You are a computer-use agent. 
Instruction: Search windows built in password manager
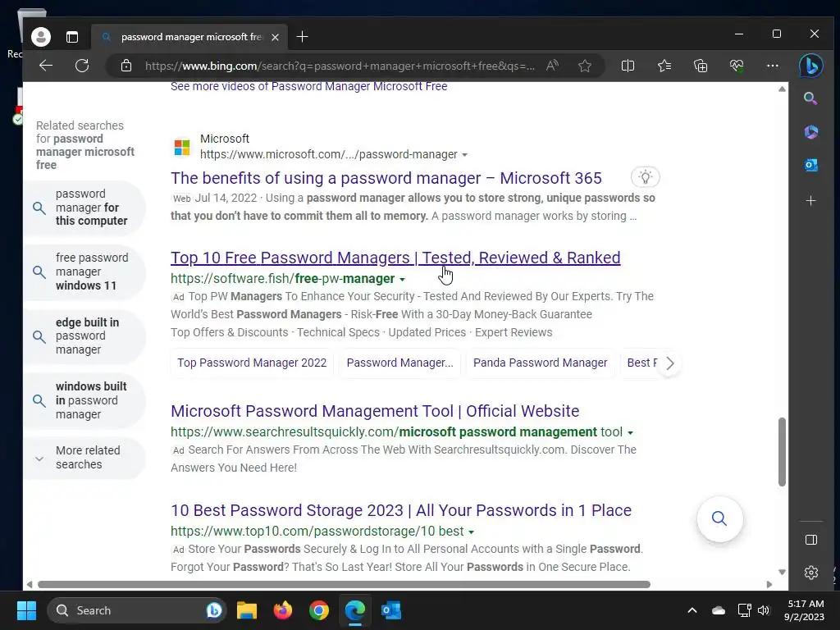84,400
